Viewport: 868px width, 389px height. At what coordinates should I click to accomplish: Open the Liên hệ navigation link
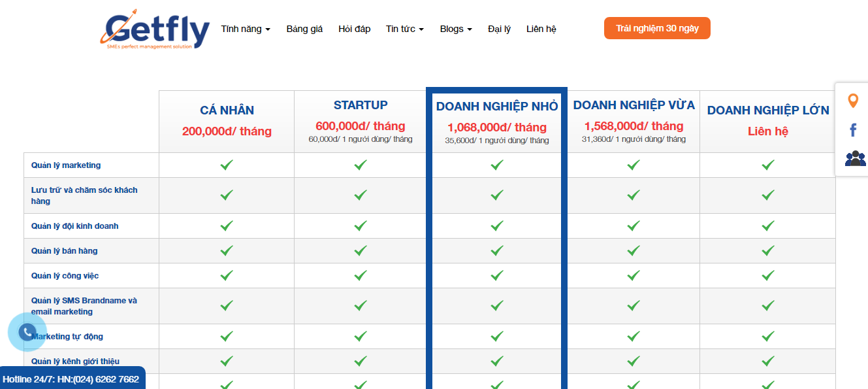coord(541,29)
